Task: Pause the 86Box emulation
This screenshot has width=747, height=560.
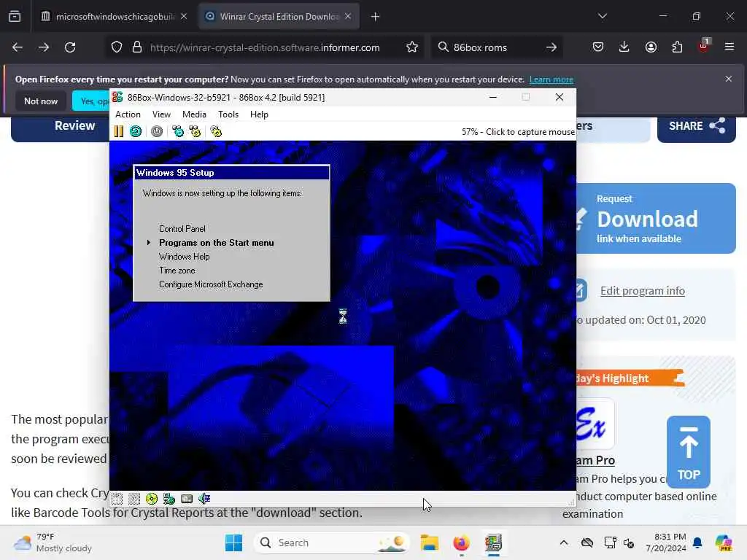Action: tap(119, 131)
